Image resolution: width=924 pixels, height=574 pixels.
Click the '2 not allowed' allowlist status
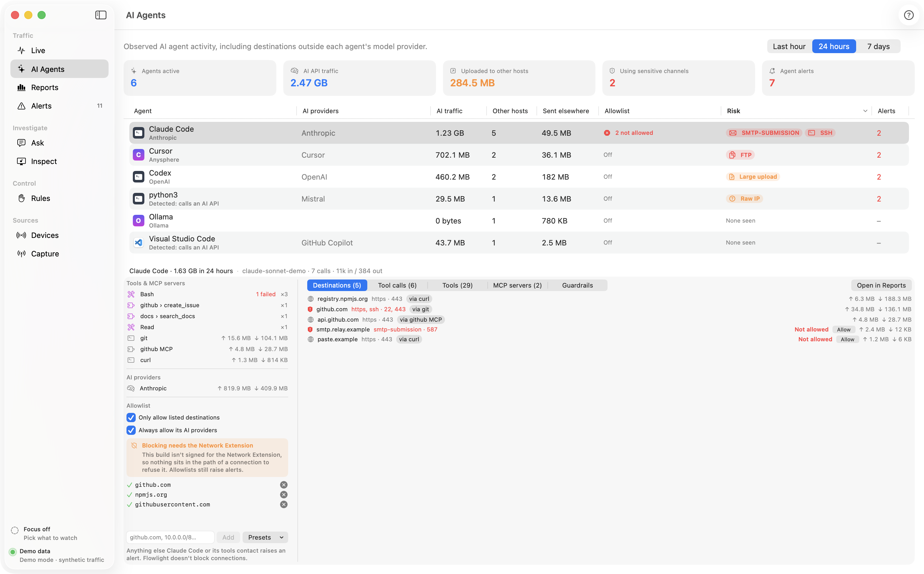point(634,133)
